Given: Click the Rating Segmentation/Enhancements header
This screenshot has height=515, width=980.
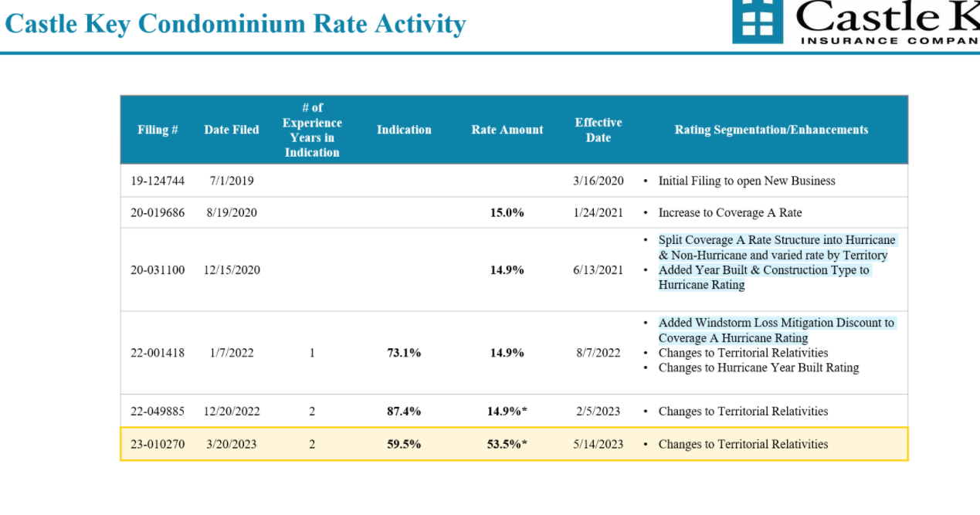Looking at the screenshot, I should click(771, 130).
